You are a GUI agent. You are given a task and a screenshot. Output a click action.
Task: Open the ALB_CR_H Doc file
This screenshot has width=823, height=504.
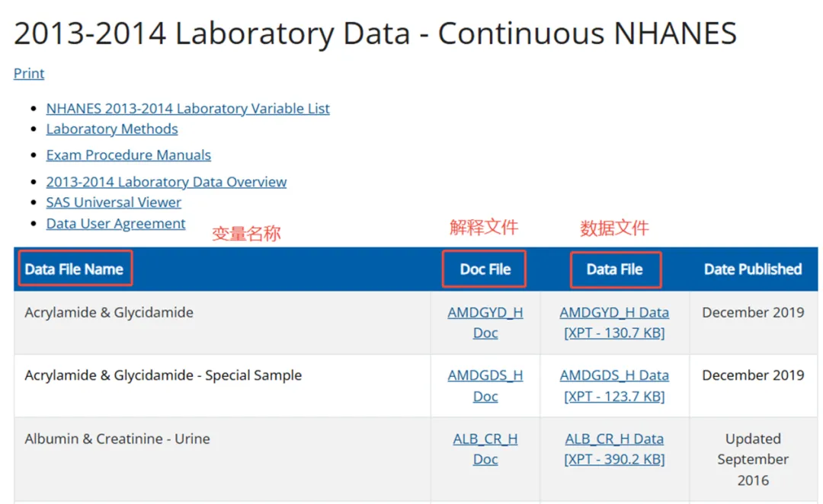click(x=485, y=449)
